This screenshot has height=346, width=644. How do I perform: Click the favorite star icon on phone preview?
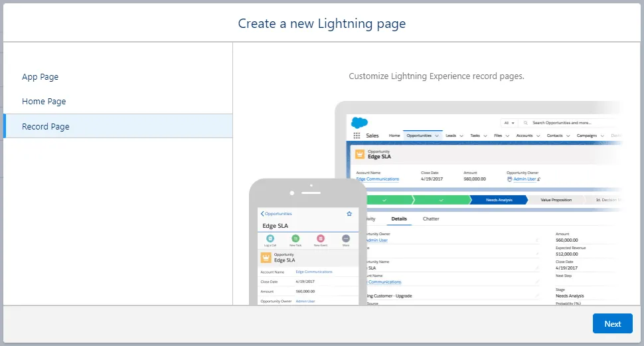[349, 214]
